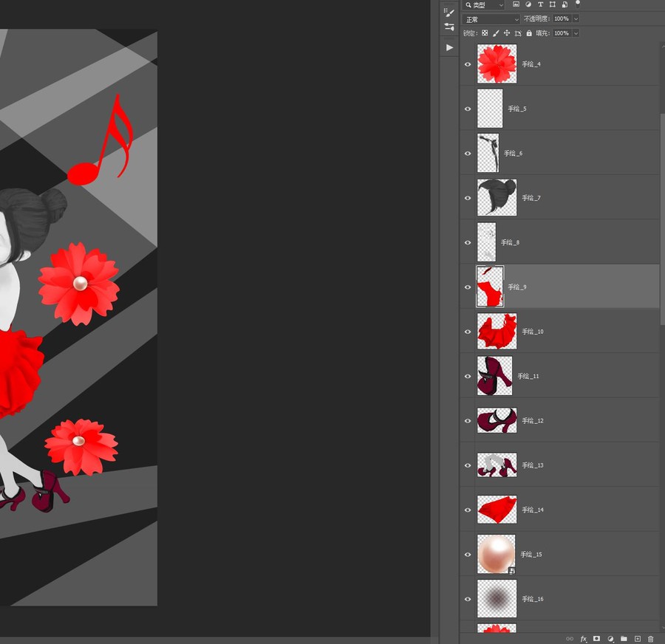Click the opacity 100% value field
Screen dimensions: 665x644
[x=562, y=18]
